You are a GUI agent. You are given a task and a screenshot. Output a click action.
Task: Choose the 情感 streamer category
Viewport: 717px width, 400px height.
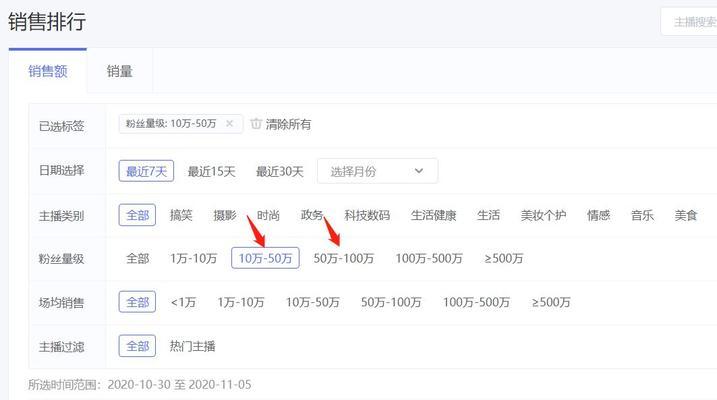[599, 215]
